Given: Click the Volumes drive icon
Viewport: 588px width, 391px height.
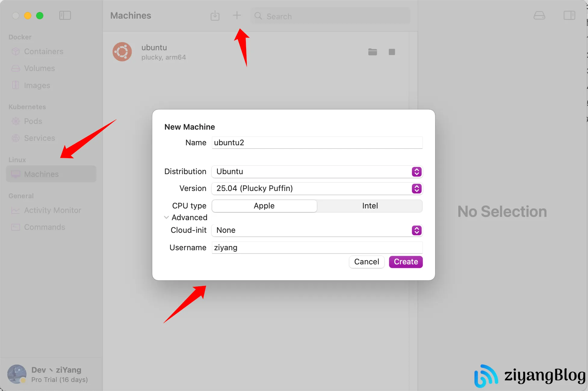Looking at the screenshot, I should pos(16,68).
